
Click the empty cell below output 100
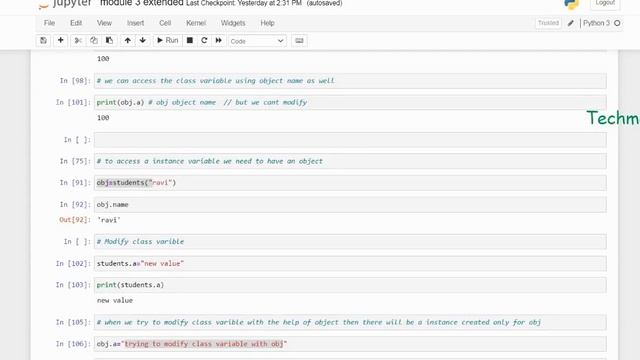click(350, 140)
